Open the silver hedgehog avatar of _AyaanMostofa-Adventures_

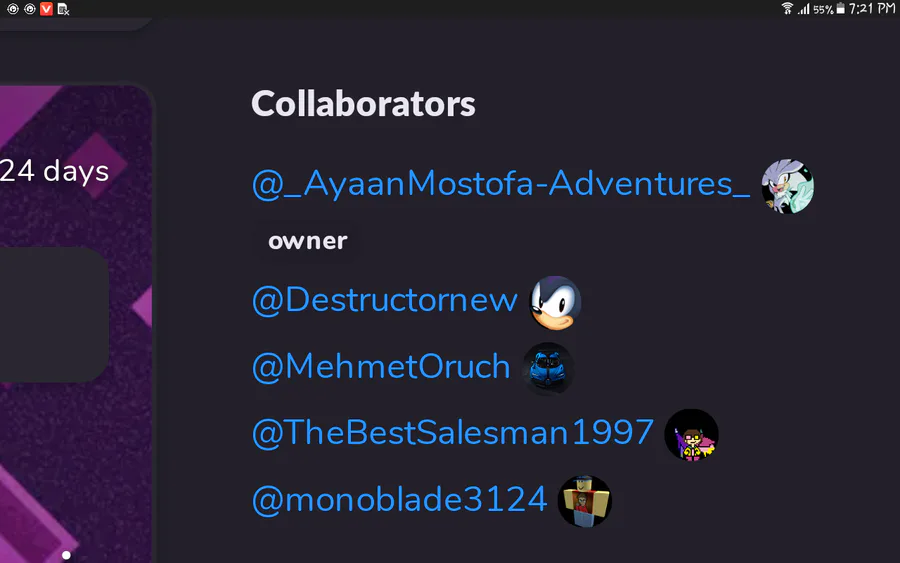pyautogui.click(x=788, y=186)
